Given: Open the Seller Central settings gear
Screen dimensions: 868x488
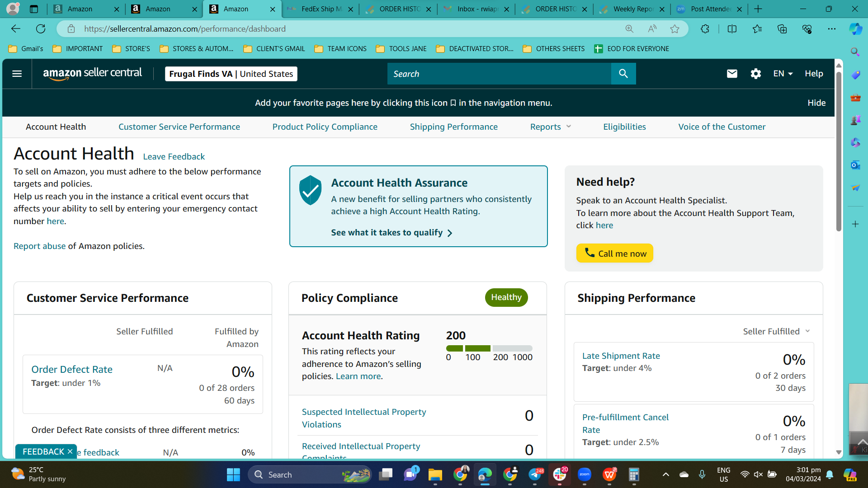Looking at the screenshot, I should [755, 74].
